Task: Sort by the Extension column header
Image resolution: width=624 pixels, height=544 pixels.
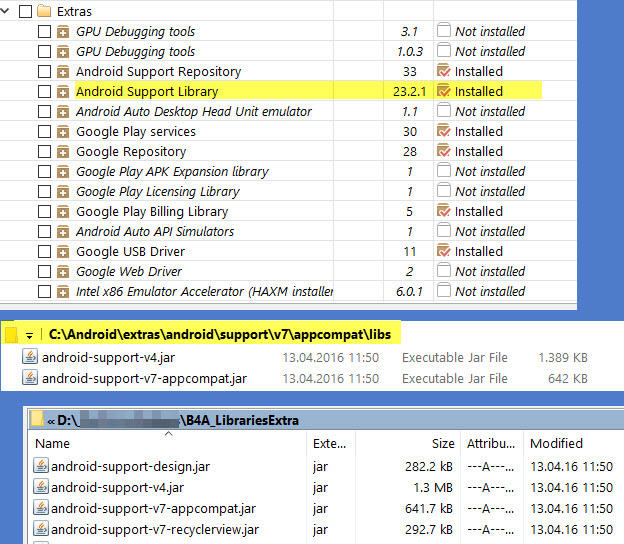Action: [x=330, y=443]
